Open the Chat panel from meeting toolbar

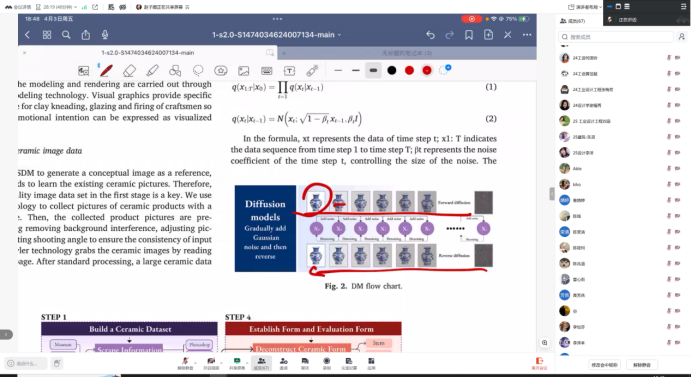(305, 363)
